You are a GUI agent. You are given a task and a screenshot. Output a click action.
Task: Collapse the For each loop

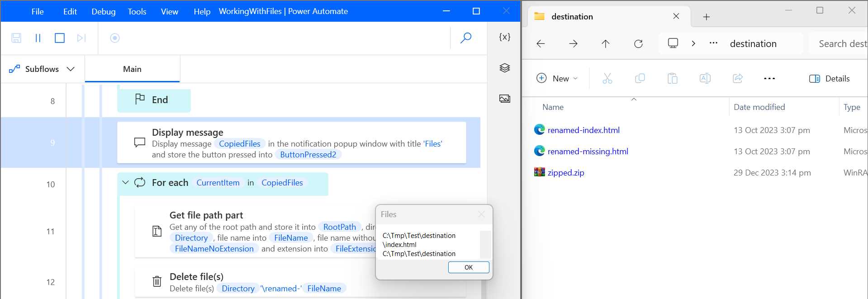(x=125, y=183)
